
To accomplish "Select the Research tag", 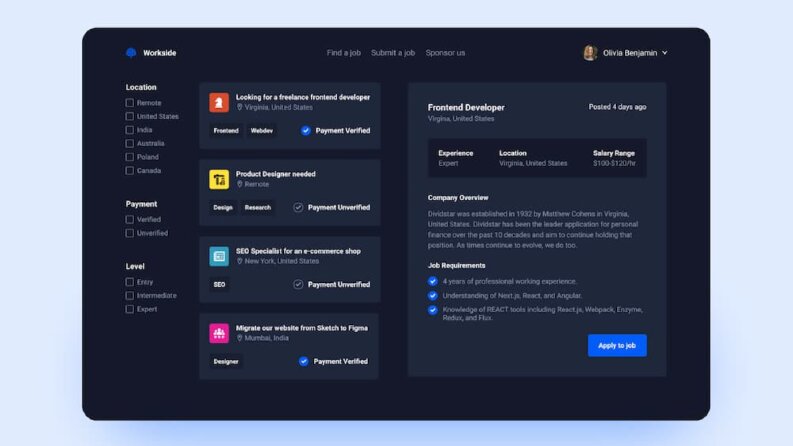I will (x=258, y=207).
